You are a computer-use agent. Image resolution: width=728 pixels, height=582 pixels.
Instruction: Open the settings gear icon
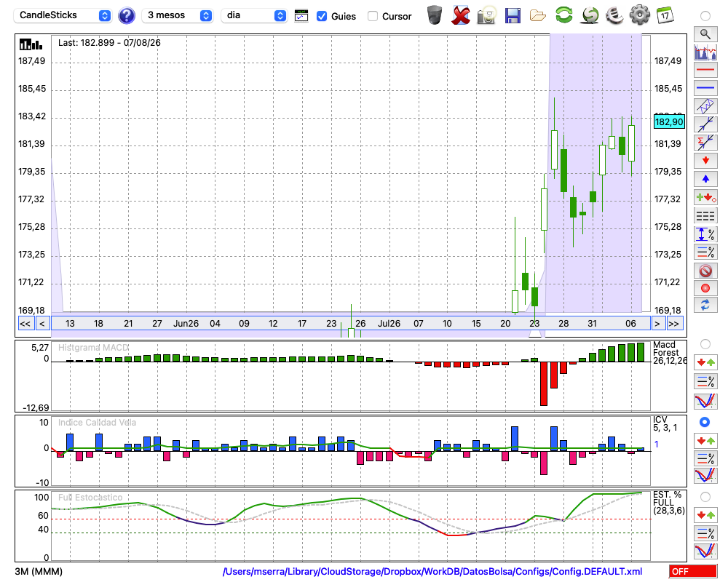click(640, 15)
